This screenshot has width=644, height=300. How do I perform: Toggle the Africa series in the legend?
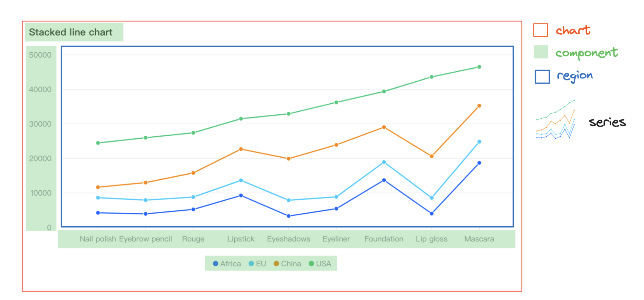tap(227, 263)
